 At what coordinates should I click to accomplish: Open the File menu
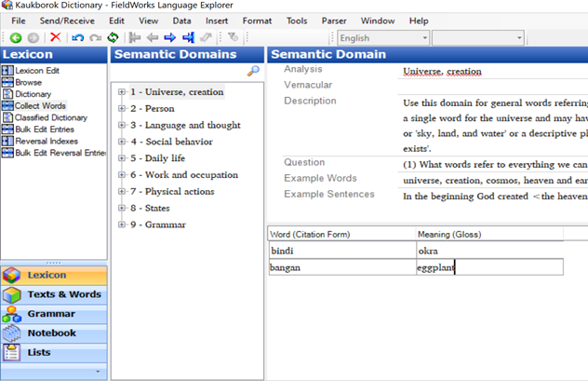(x=19, y=21)
